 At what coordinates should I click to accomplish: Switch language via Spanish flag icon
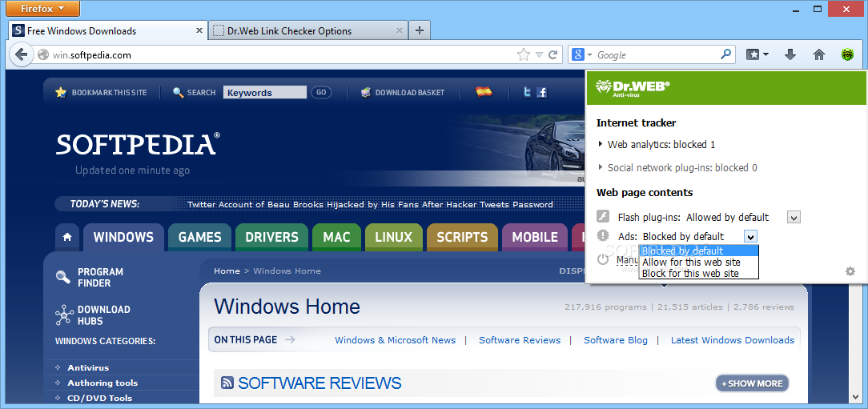(484, 92)
